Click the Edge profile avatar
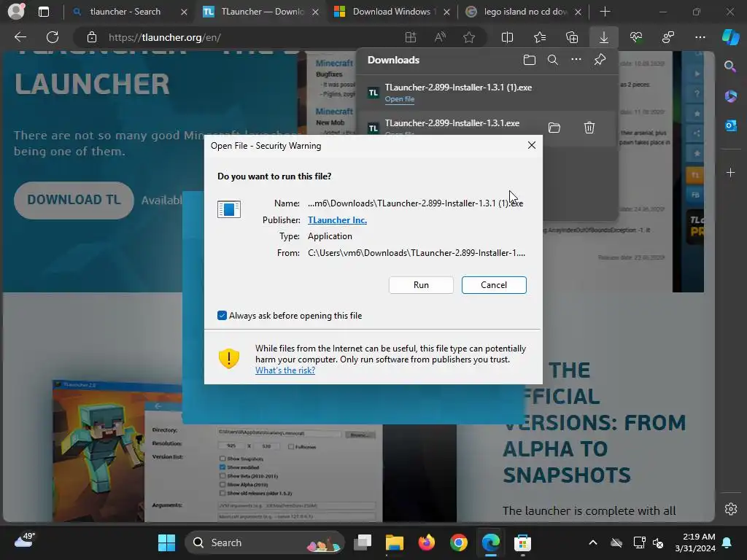747x560 pixels. click(16, 12)
